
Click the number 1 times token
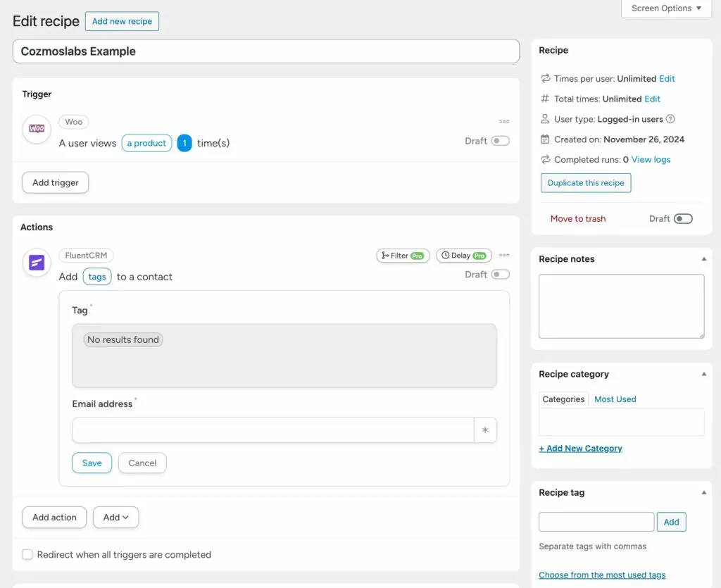click(x=184, y=143)
